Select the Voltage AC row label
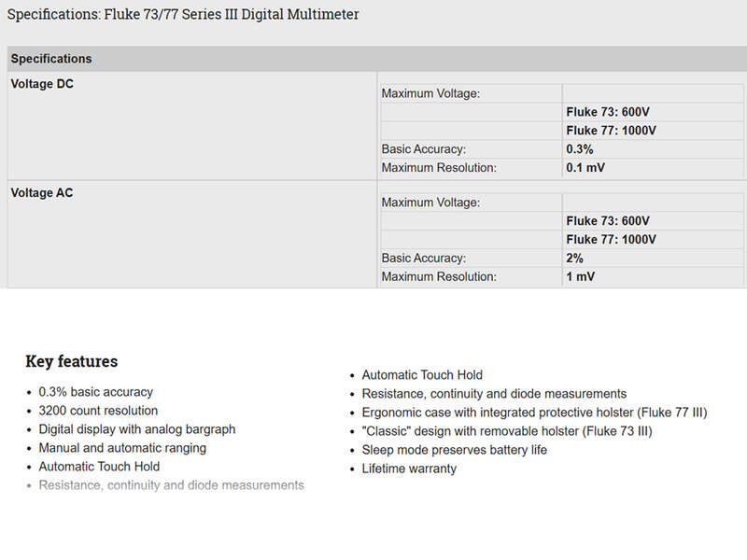This screenshot has height=560, width=747. point(42,193)
